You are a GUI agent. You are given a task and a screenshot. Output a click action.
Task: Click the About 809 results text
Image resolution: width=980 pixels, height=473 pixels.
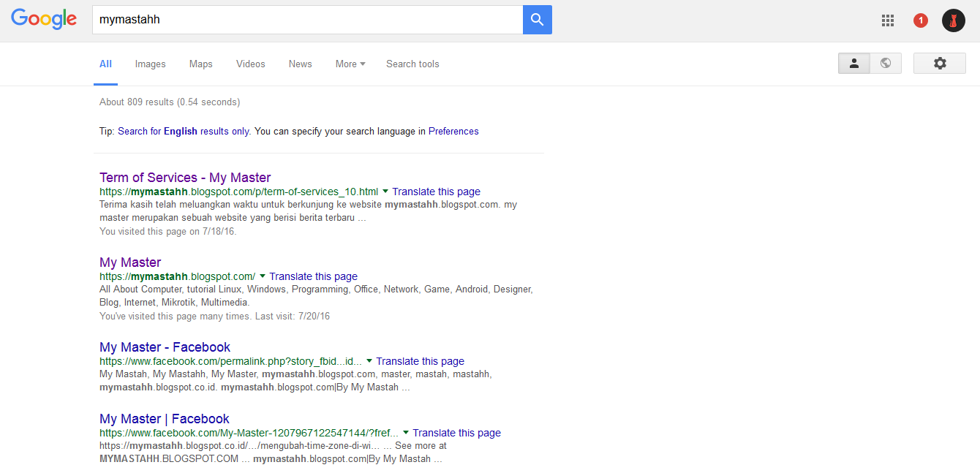(x=170, y=102)
